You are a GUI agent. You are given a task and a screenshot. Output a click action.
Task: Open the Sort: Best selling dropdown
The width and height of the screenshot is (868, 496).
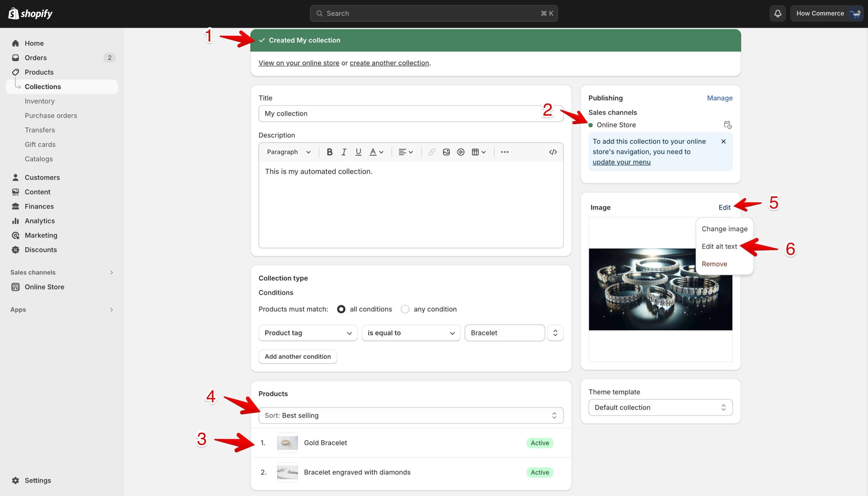pos(410,415)
